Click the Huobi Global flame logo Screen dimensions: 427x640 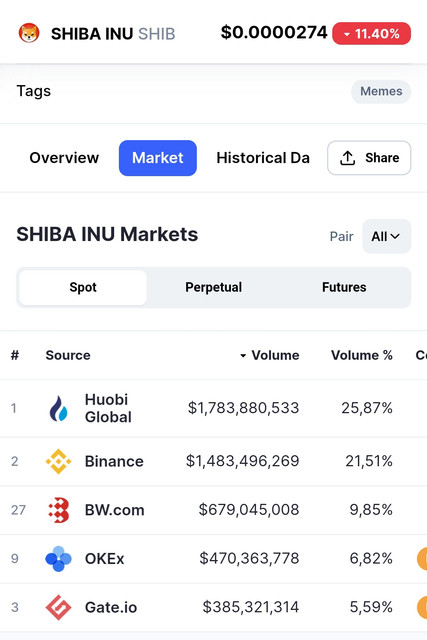[x=58, y=409]
